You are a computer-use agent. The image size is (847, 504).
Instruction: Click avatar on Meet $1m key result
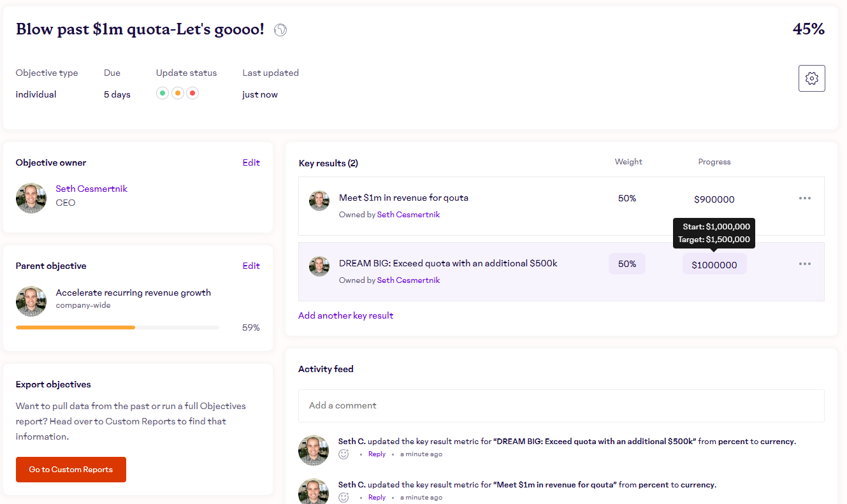click(319, 201)
